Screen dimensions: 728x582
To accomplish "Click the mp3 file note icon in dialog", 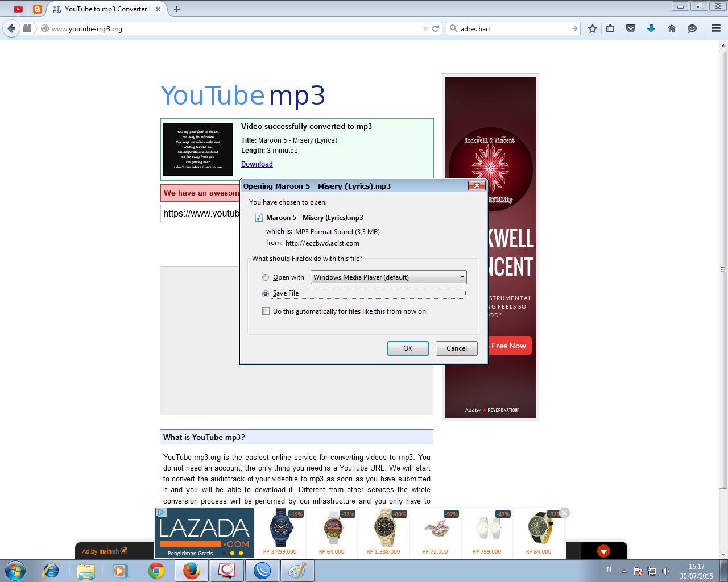I will tap(259, 217).
